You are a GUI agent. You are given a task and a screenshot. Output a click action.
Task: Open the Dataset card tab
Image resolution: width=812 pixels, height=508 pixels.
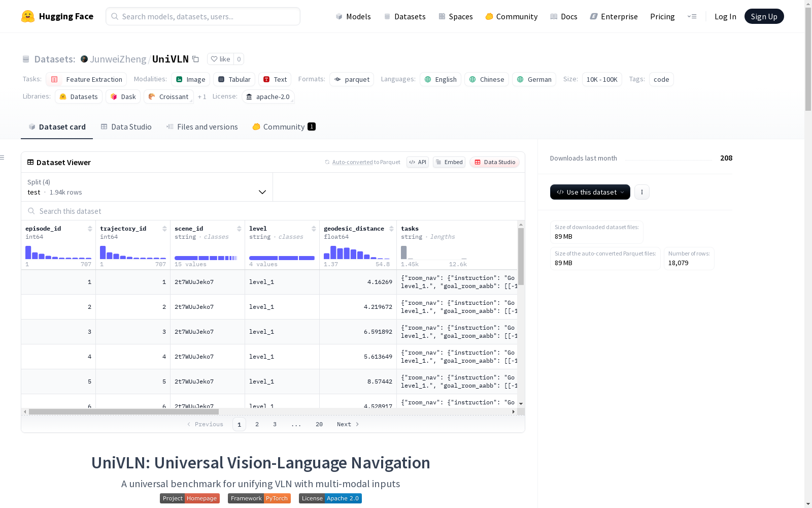coord(57,126)
